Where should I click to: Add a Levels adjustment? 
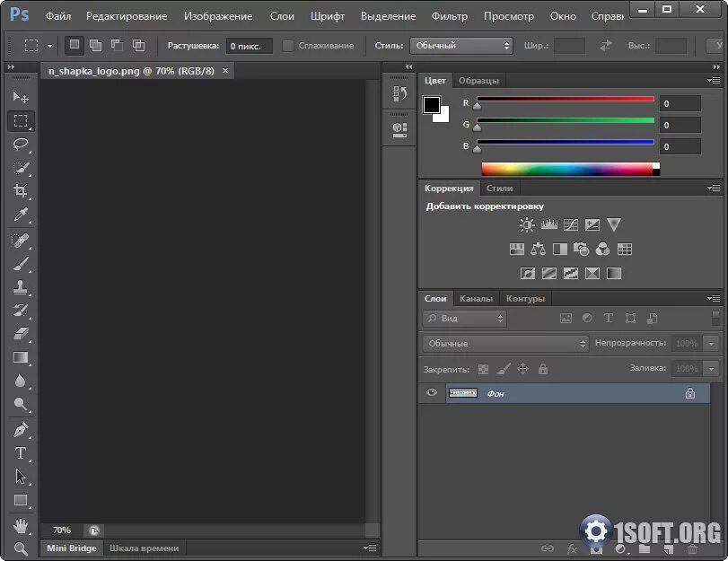point(548,225)
